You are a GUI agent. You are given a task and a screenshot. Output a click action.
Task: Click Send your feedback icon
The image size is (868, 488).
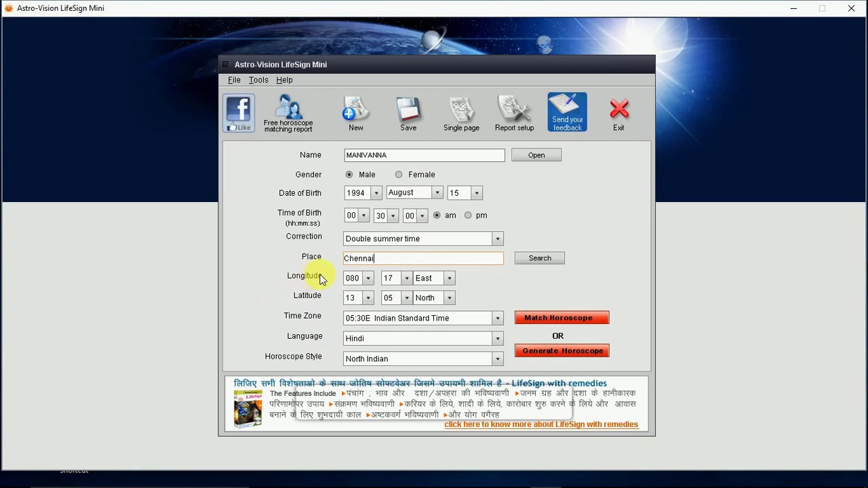click(x=568, y=113)
